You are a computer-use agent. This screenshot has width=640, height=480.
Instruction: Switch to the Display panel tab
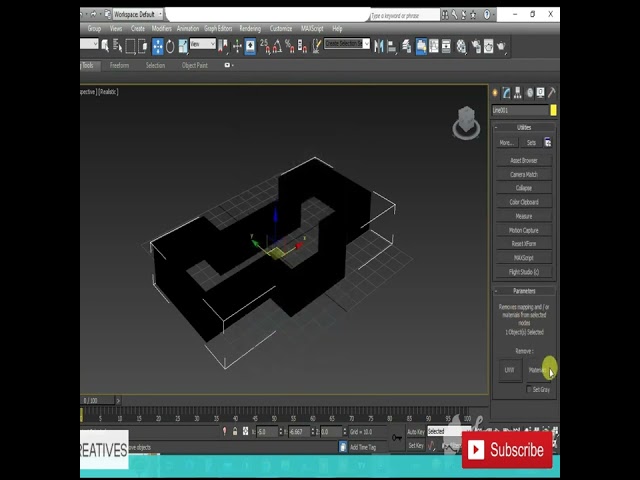[540, 93]
